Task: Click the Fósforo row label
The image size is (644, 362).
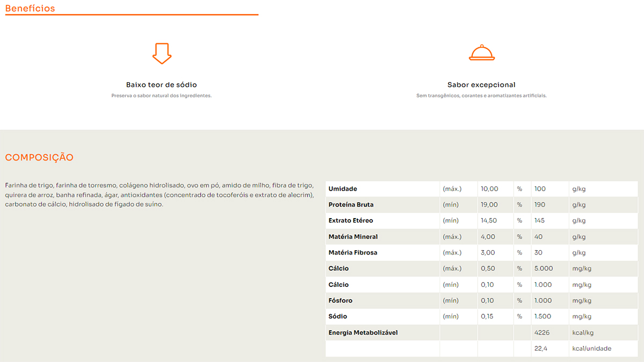Action: [x=340, y=300]
